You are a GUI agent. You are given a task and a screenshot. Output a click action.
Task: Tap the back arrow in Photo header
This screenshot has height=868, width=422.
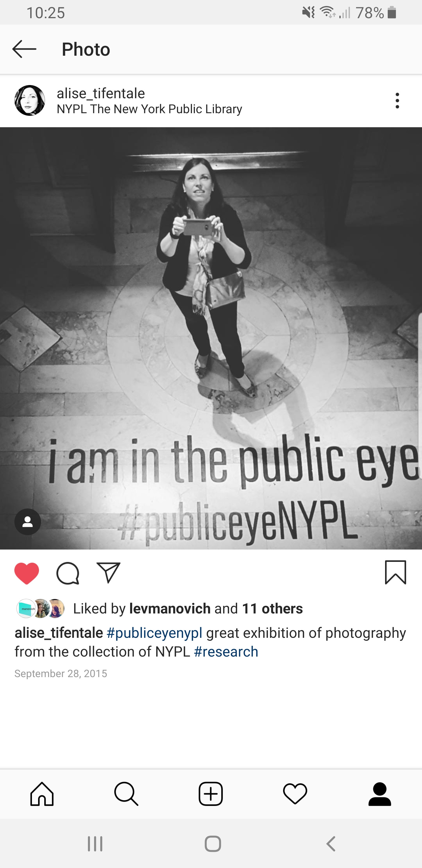tap(24, 49)
